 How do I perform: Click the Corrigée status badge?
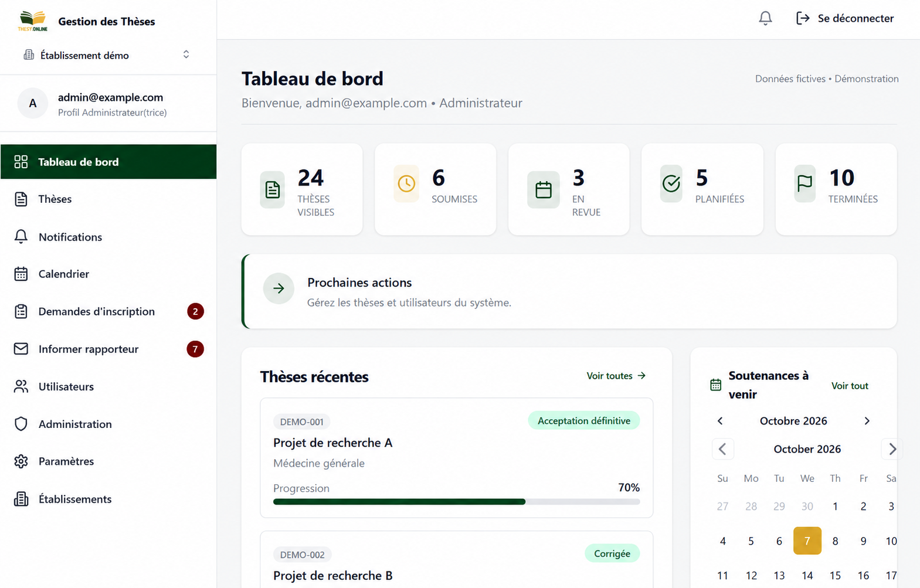point(612,553)
